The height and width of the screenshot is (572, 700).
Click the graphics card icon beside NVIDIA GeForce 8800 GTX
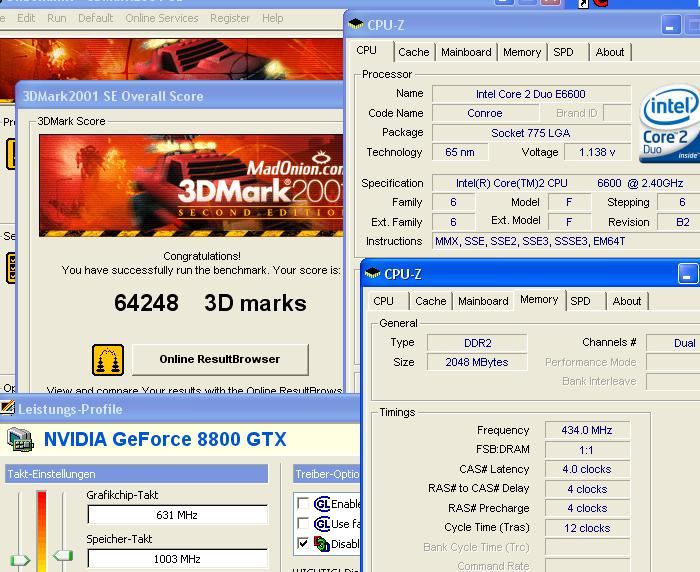pos(21,439)
